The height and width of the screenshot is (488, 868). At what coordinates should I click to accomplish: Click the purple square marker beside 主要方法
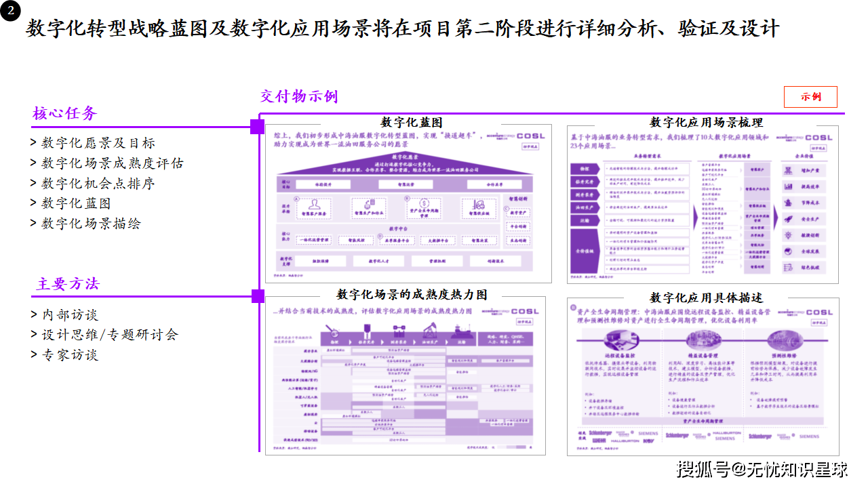[257, 296]
